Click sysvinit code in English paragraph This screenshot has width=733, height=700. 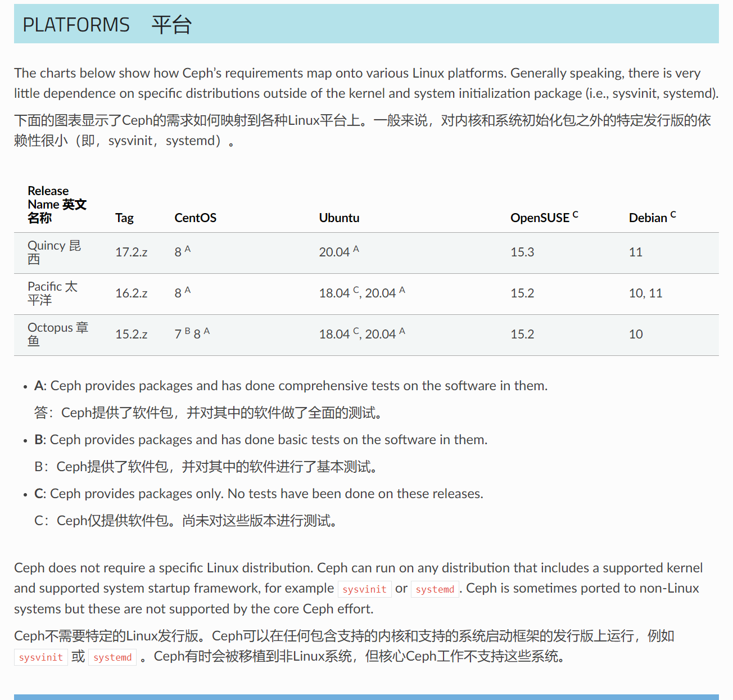click(365, 589)
